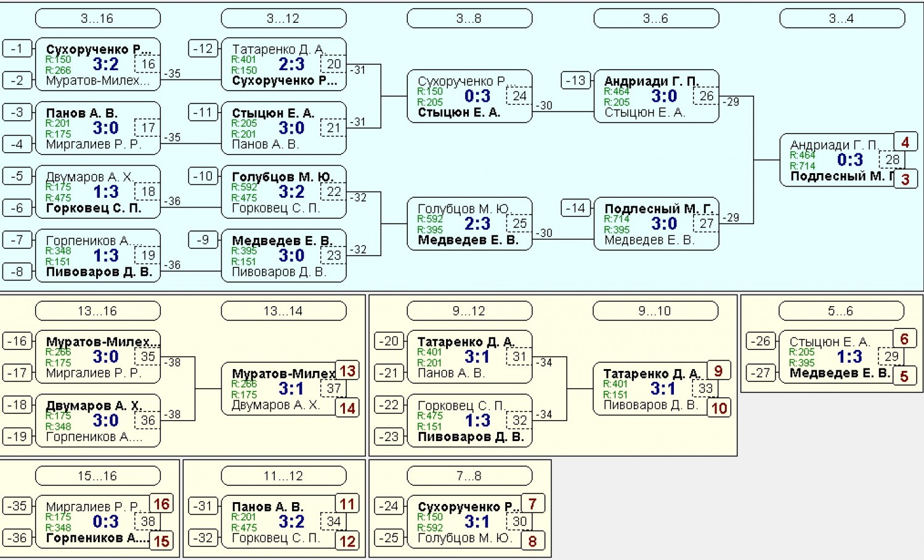
Task: Click dashed match number 33
Action: (x=705, y=389)
